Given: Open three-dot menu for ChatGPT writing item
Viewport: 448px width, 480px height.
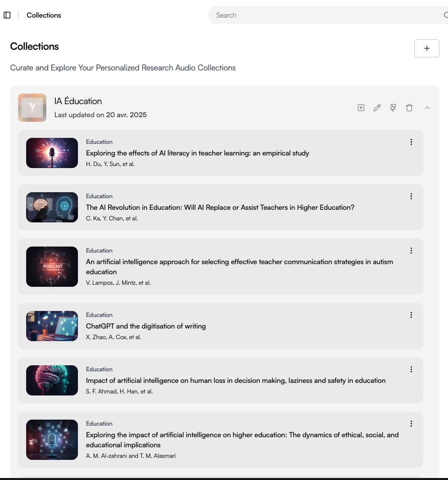Looking at the screenshot, I should [x=411, y=315].
